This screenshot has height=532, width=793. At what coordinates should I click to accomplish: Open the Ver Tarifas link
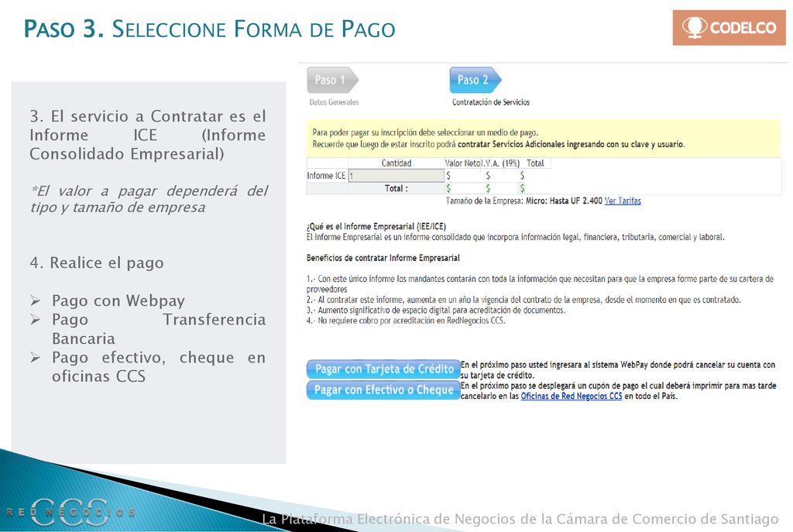(x=623, y=201)
